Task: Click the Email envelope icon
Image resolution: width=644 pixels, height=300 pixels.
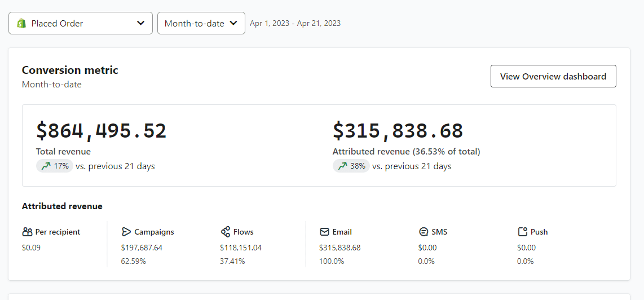Action: (324, 232)
